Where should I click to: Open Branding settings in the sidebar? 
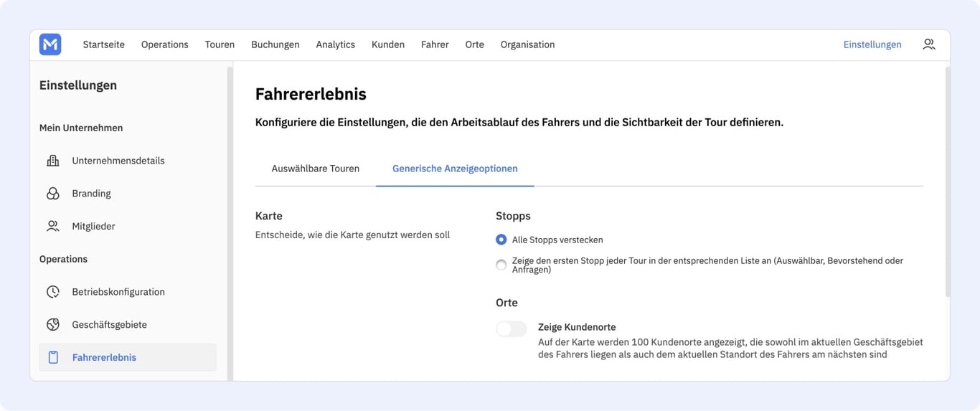pos(128,194)
